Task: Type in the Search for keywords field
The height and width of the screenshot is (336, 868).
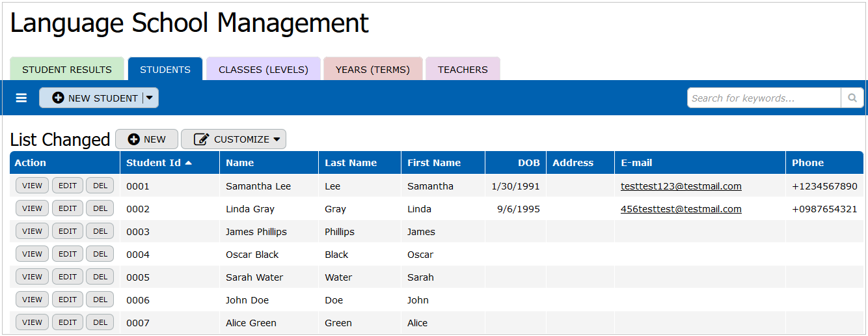Action: [x=764, y=98]
